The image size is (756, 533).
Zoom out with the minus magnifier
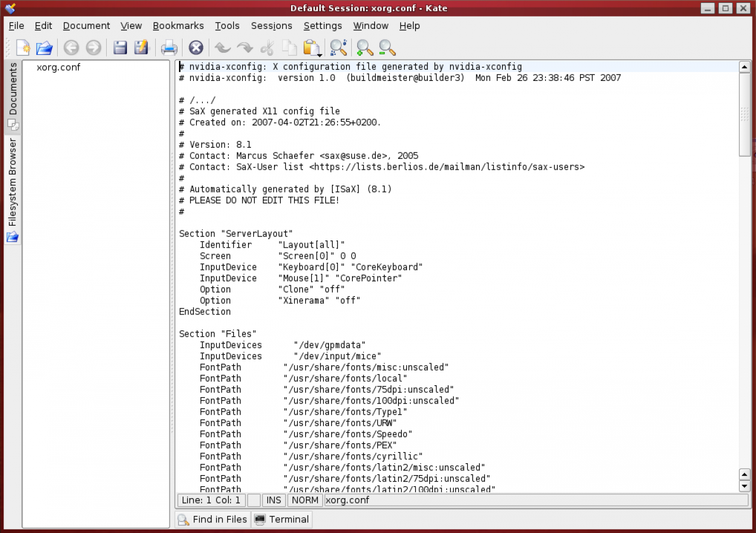(387, 47)
